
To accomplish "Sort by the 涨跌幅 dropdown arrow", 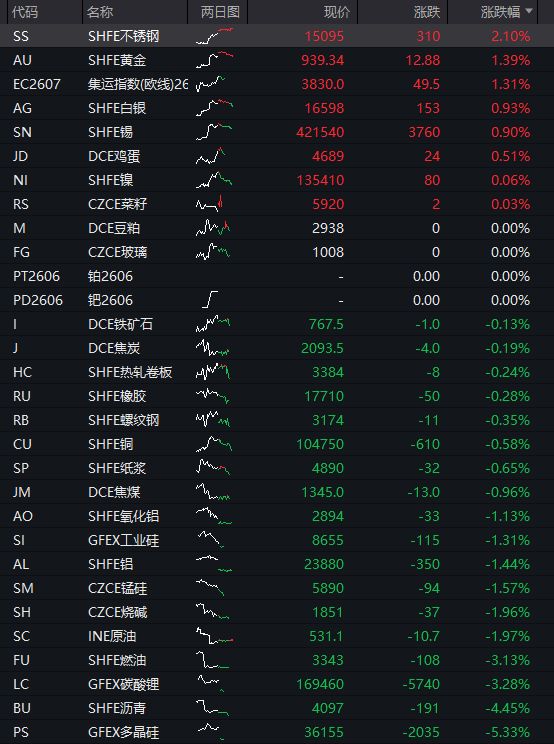I will tap(529, 11).
